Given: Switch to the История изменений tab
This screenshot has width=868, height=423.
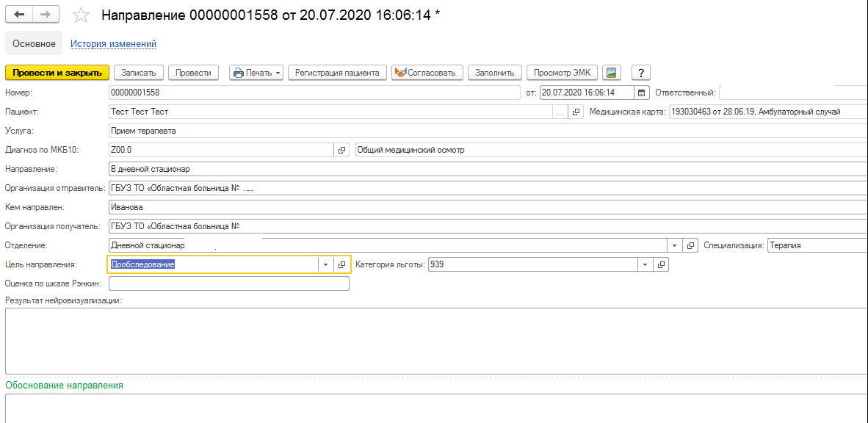Looking at the screenshot, I should (113, 44).
